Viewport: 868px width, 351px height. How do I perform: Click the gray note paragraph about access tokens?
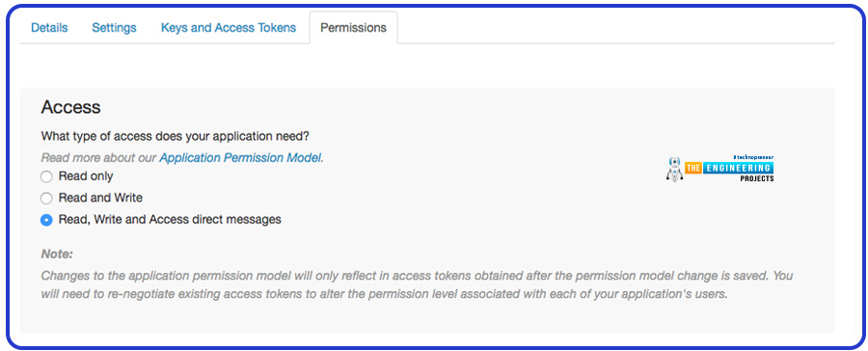418,284
